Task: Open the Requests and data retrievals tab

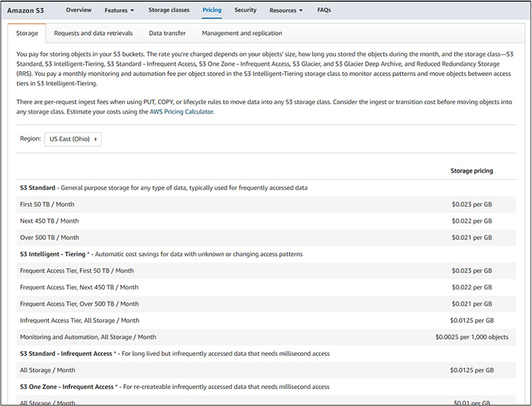Action: click(x=93, y=33)
